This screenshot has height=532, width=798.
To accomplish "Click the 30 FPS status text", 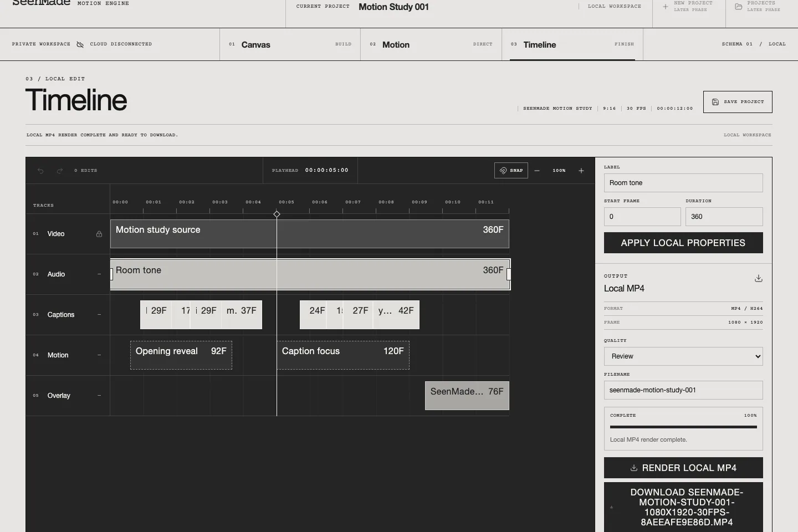I will coord(636,109).
